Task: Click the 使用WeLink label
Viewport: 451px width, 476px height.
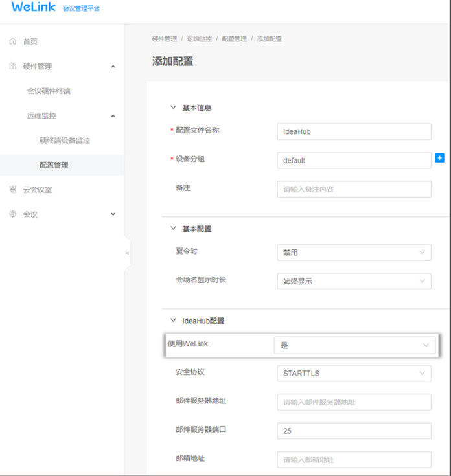Action: point(188,344)
